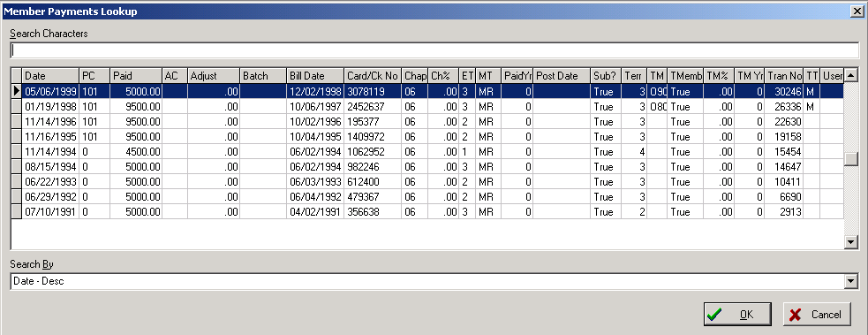This screenshot has width=868, height=335.
Task: Select the 08/15/1994 date cell
Action: coord(50,167)
